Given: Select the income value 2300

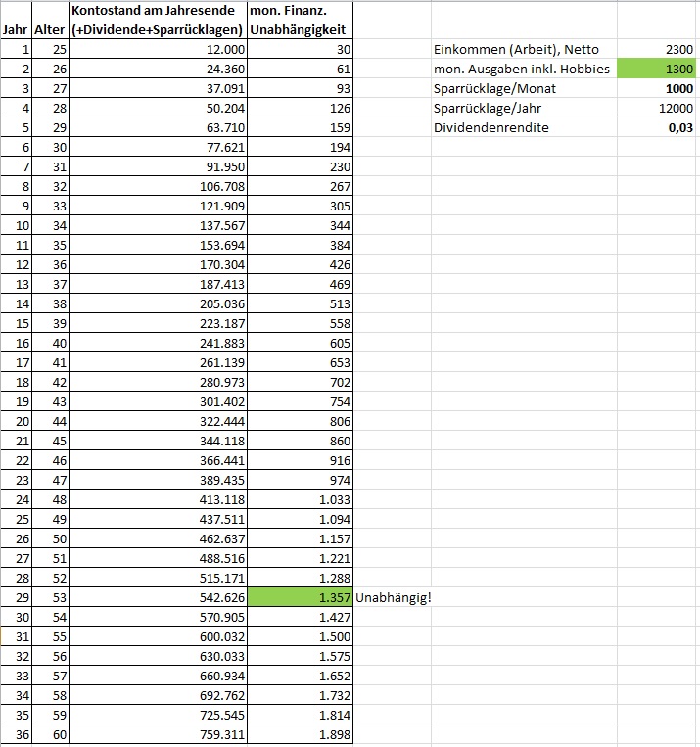Looking at the screenshot, I should 656,49.
